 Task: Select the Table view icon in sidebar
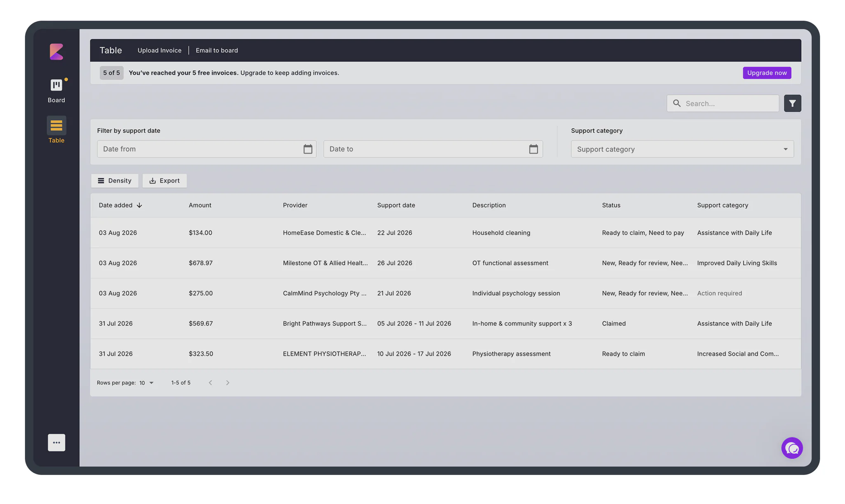point(57,125)
